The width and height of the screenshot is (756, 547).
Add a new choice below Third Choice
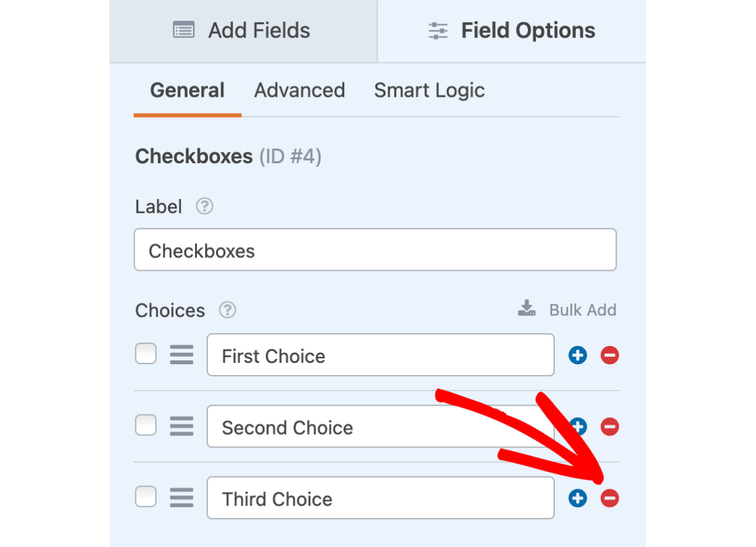[577, 498]
